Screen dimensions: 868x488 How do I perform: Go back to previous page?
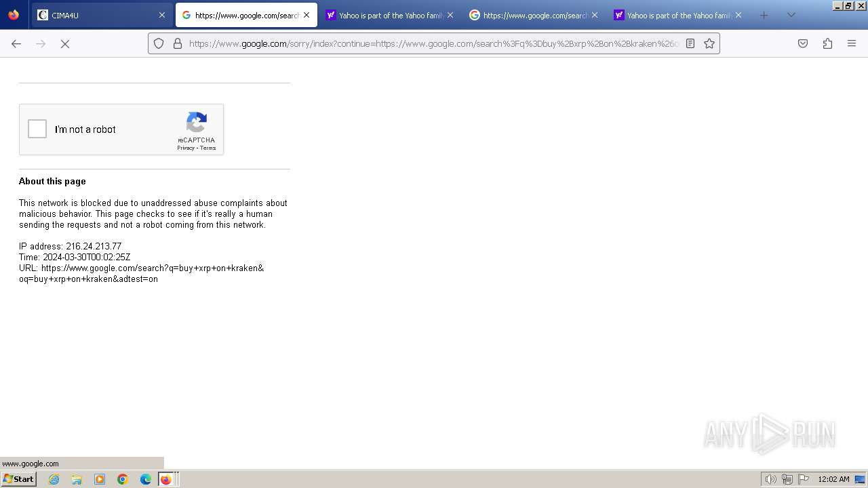coord(16,43)
